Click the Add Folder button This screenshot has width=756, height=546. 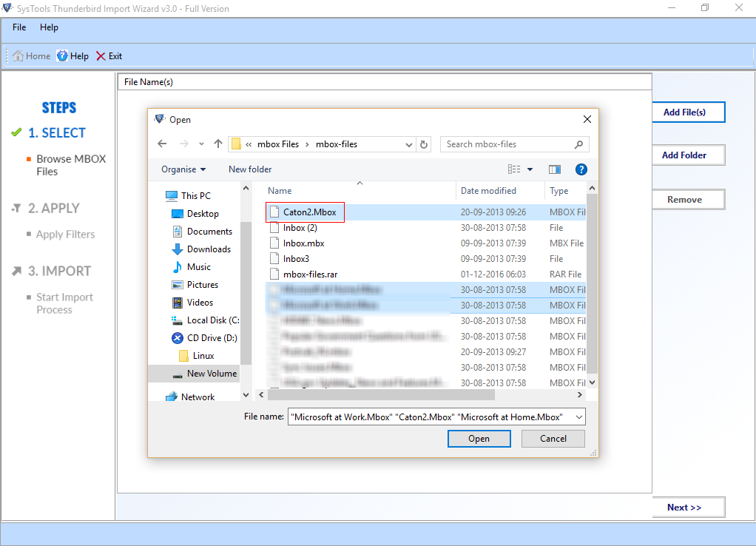point(688,155)
